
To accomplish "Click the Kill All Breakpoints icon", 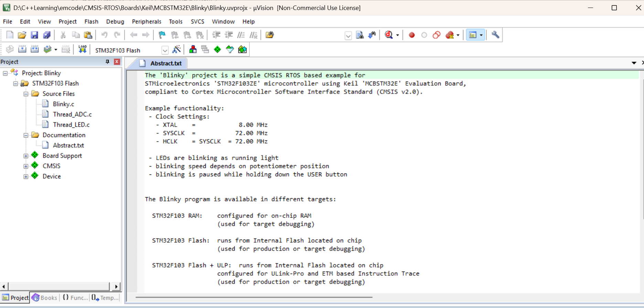I will (x=450, y=35).
